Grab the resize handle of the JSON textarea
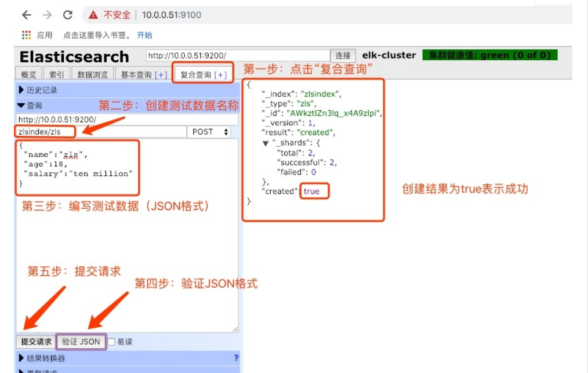The width and height of the screenshot is (588, 373). pos(235,329)
